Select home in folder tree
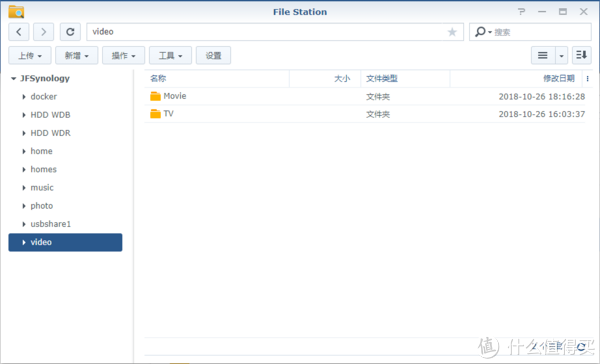This screenshot has width=600, height=364. pos(41,151)
